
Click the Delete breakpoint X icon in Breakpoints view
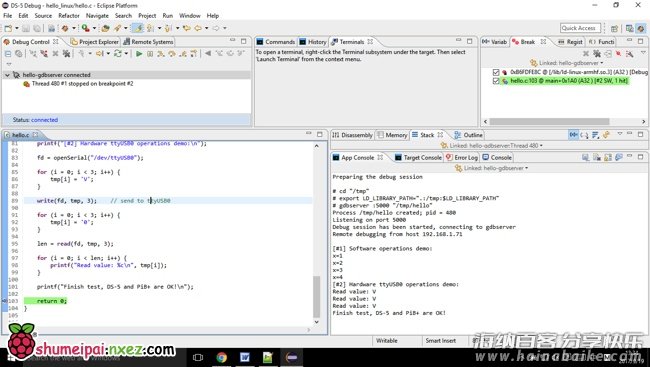point(586,53)
